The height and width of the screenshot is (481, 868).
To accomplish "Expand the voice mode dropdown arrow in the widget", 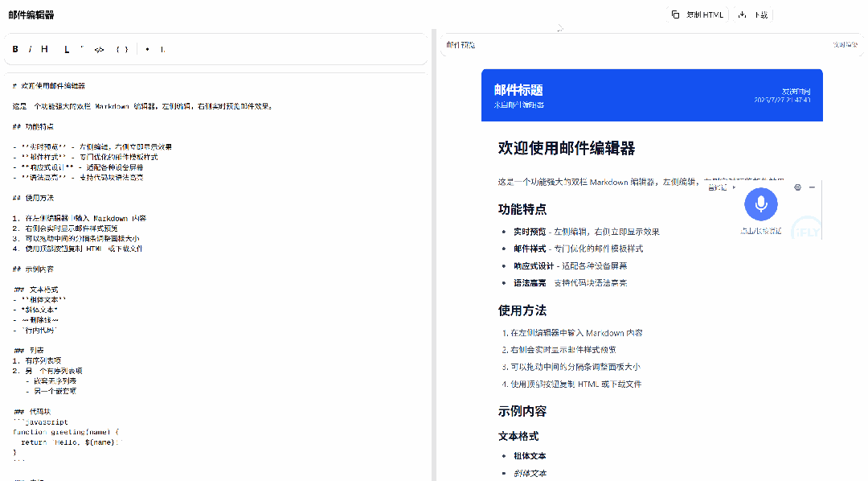I will coord(734,187).
